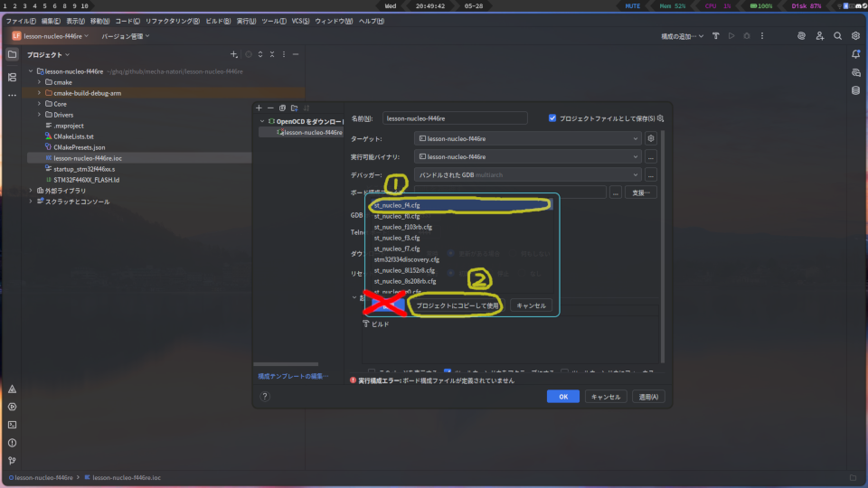
Task: Click save configuration to folder icon
Action: coord(295,108)
